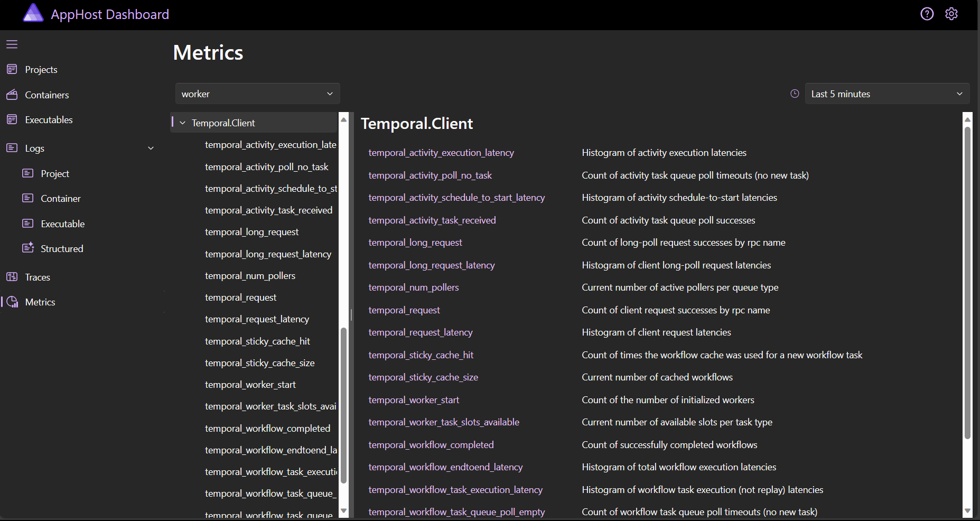Click 'Count of successfully completed workflows' description

[x=669, y=445]
